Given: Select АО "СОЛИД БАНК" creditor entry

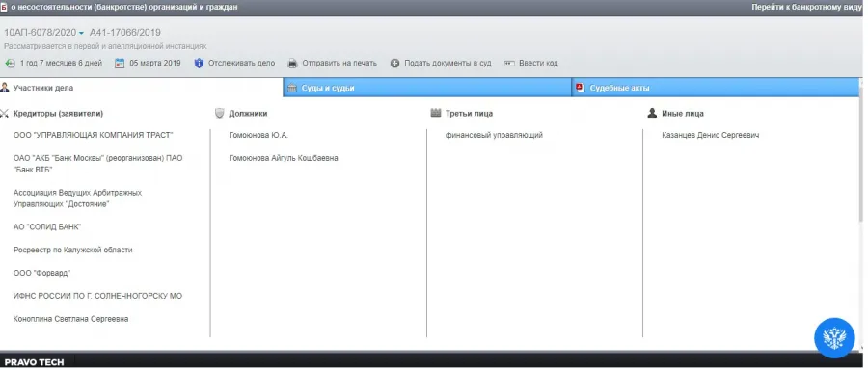Looking at the screenshot, I should [x=47, y=227].
